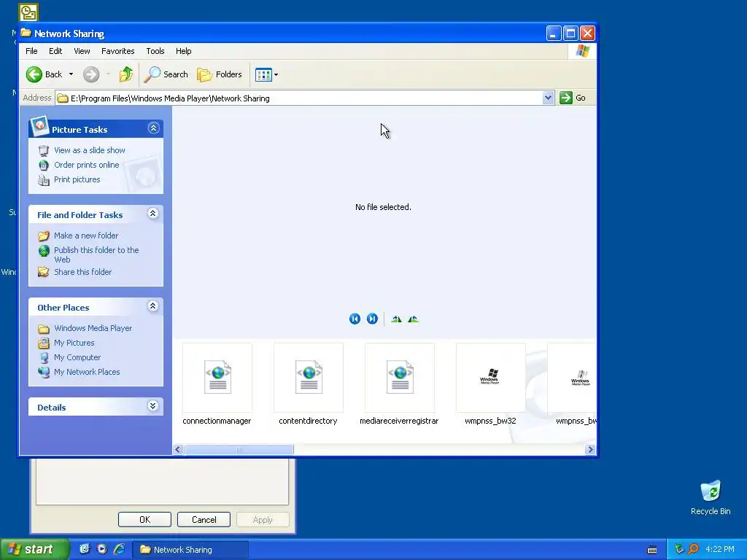Go to My Network Places link
The height and width of the screenshot is (560, 747).
coord(88,372)
